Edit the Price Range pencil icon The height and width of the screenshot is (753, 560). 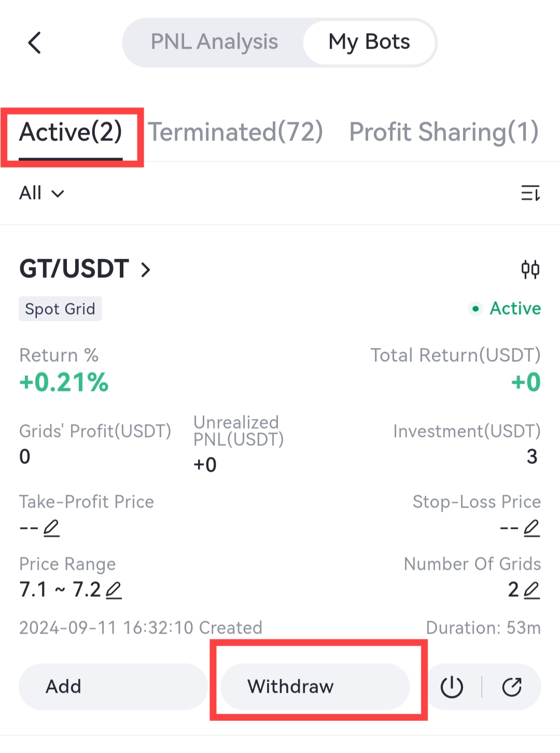[114, 590]
